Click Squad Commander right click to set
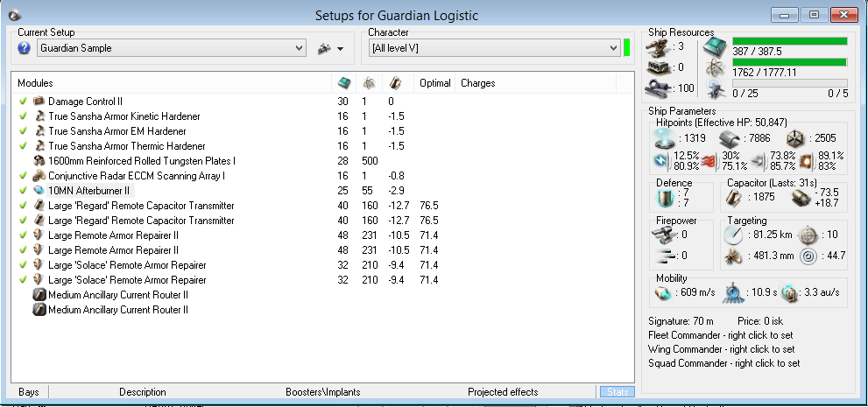This screenshot has width=868, height=407. [724, 363]
